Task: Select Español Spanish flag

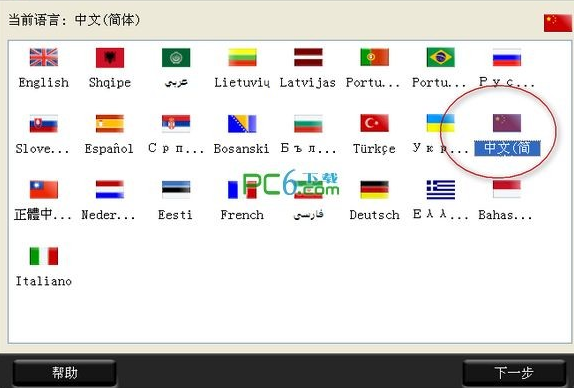Action: [x=110, y=123]
